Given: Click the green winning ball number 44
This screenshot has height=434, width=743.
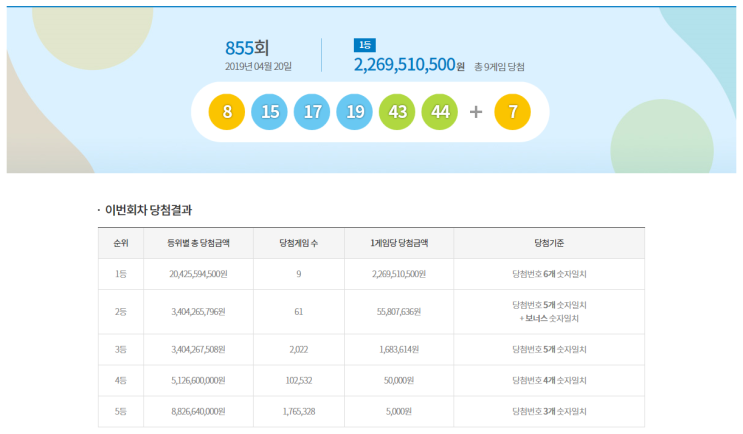Looking at the screenshot, I should [x=440, y=112].
